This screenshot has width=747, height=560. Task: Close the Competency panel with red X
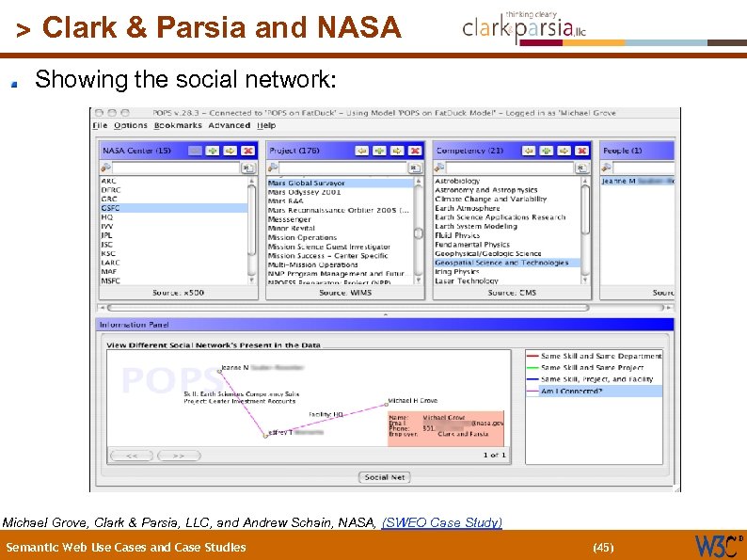click(581, 151)
